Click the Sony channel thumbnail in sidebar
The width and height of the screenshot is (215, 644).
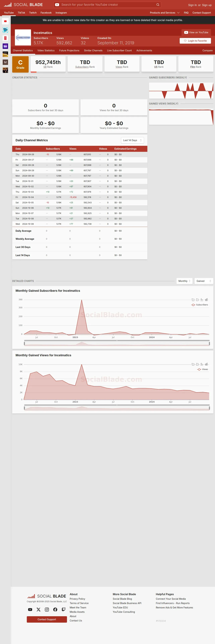point(5,54)
